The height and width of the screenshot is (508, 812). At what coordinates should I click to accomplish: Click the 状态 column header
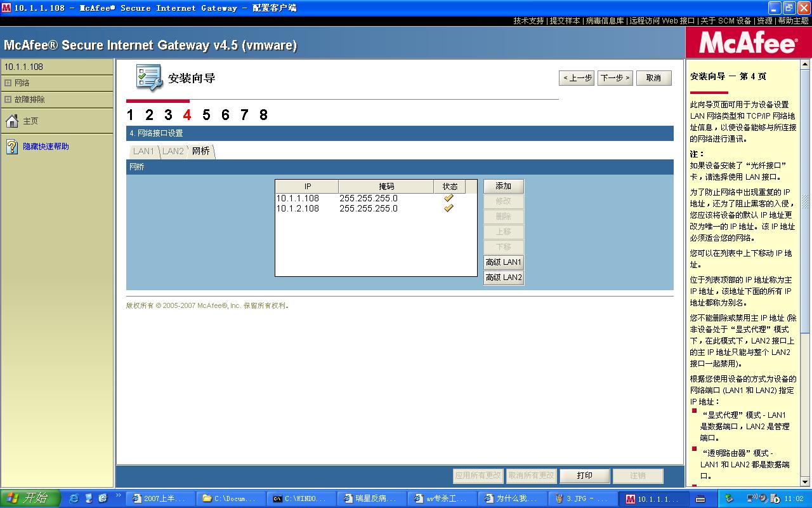coord(450,186)
